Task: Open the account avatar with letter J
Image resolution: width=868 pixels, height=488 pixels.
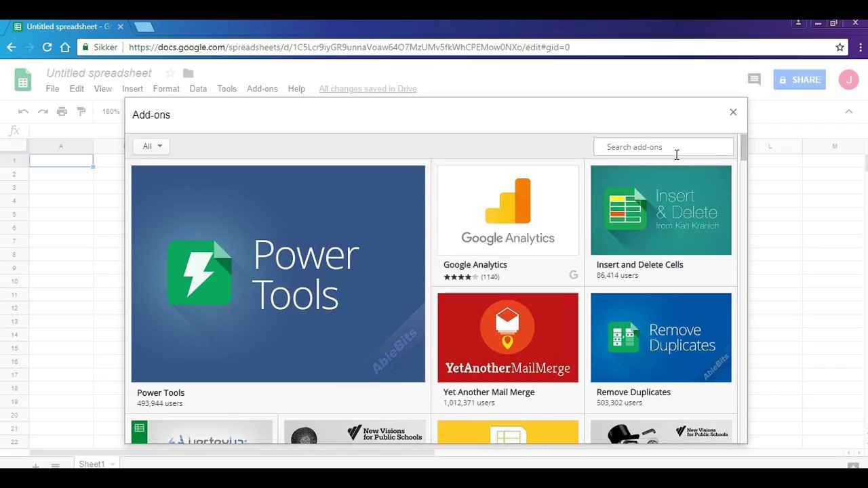Action: click(848, 79)
